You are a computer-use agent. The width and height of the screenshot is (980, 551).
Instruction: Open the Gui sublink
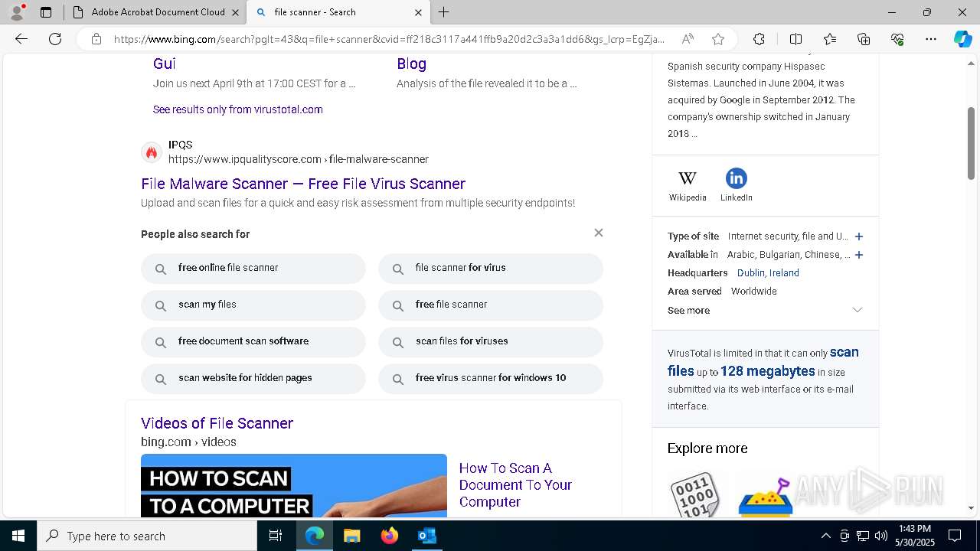click(x=164, y=64)
